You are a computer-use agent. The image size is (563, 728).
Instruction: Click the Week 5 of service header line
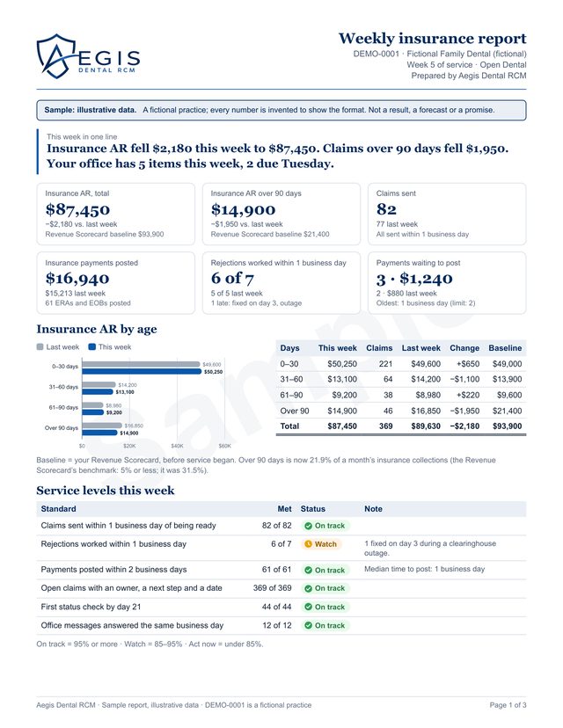(467, 65)
